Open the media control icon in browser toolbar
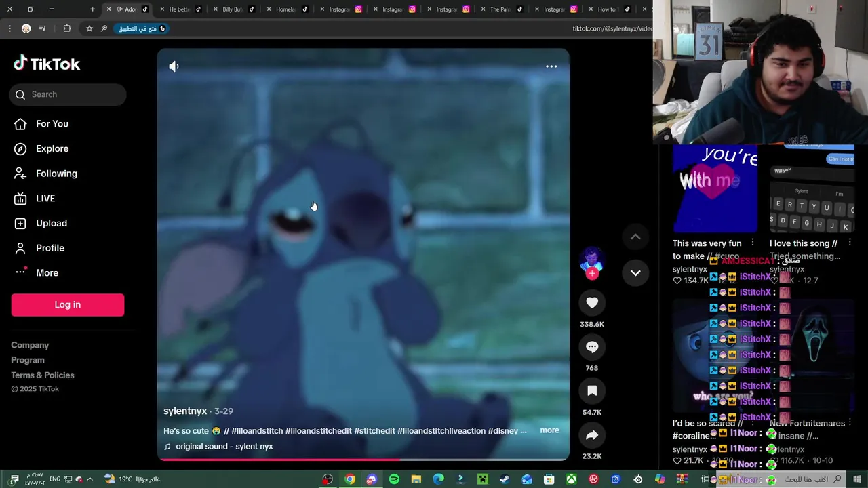 point(43,28)
